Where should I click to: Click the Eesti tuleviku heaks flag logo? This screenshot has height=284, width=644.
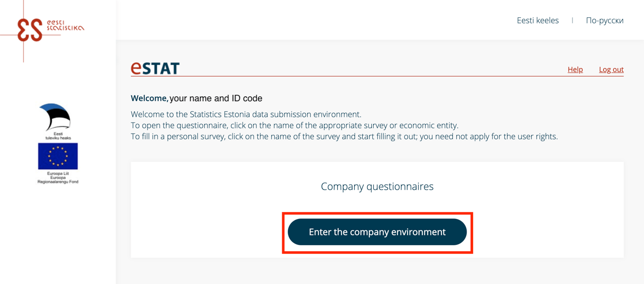coord(56,117)
